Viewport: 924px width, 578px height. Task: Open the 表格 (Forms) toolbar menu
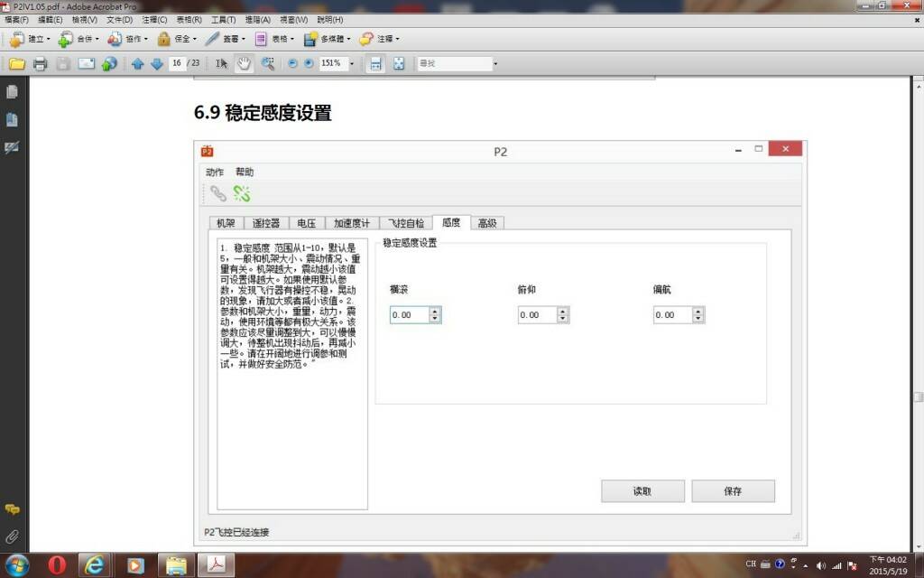pyautogui.click(x=274, y=39)
